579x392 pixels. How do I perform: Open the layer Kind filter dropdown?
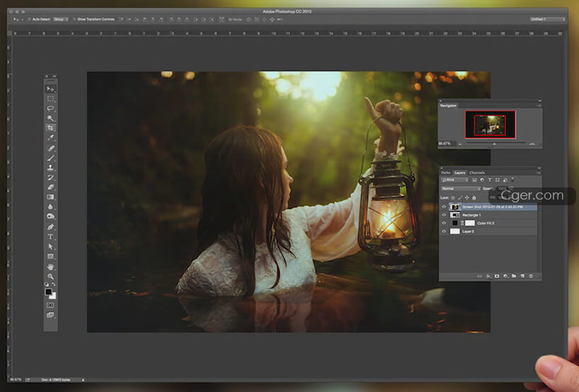click(x=455, y=180)
